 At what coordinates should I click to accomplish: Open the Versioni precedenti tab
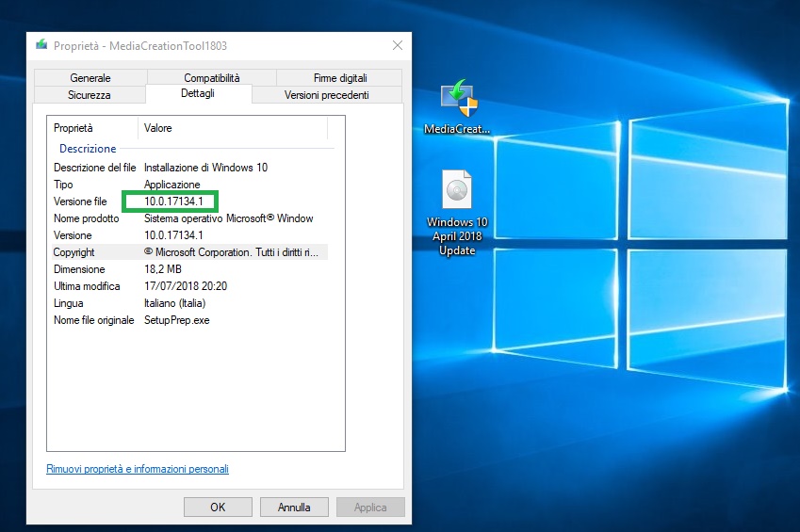click(327, 95)
